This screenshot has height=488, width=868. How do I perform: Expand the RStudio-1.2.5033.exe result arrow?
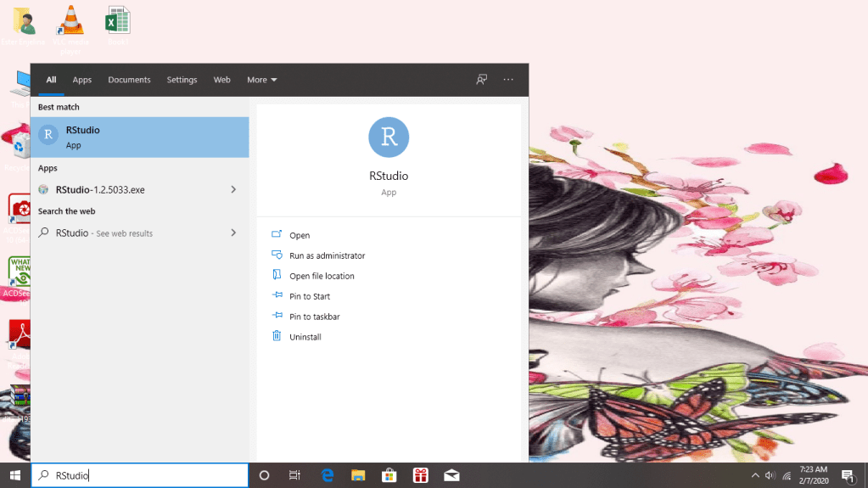[233, 189]
